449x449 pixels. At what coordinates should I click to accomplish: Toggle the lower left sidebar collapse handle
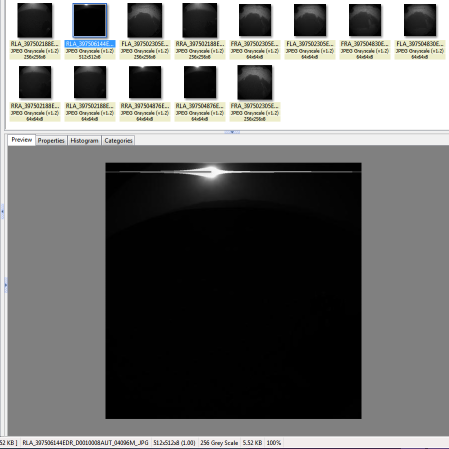(6, 285)
